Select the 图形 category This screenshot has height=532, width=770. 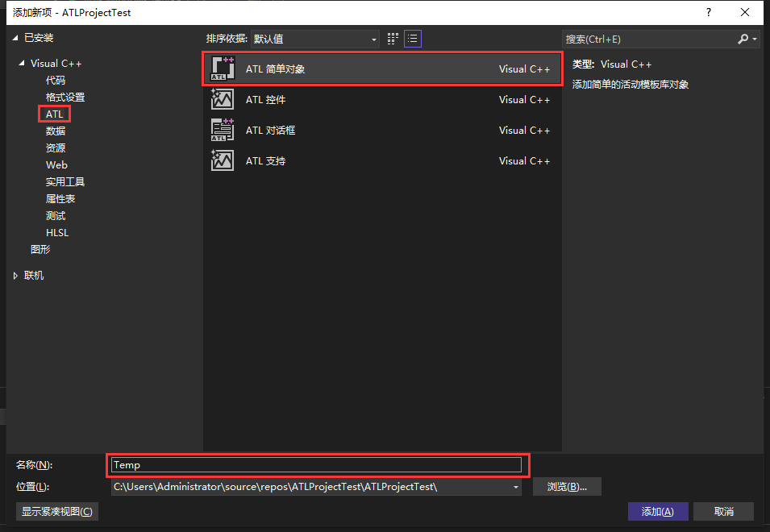coord(40,249)
